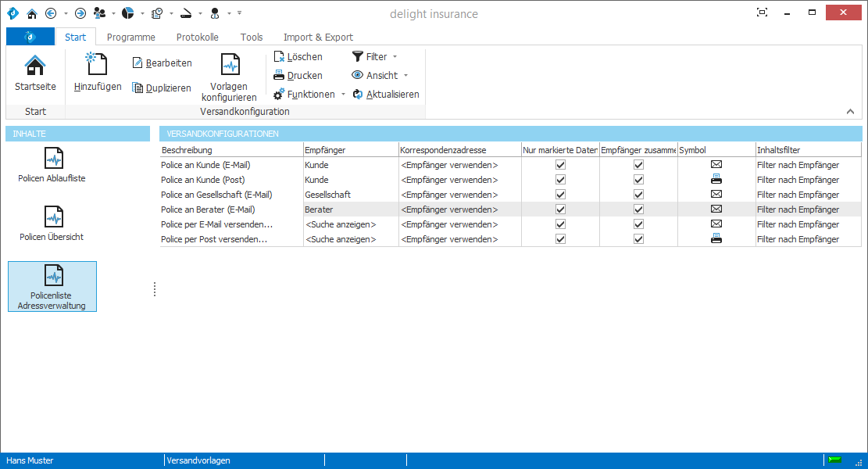
Task: Click the Startseite home icon in ribbon
Action: [35, 66]
